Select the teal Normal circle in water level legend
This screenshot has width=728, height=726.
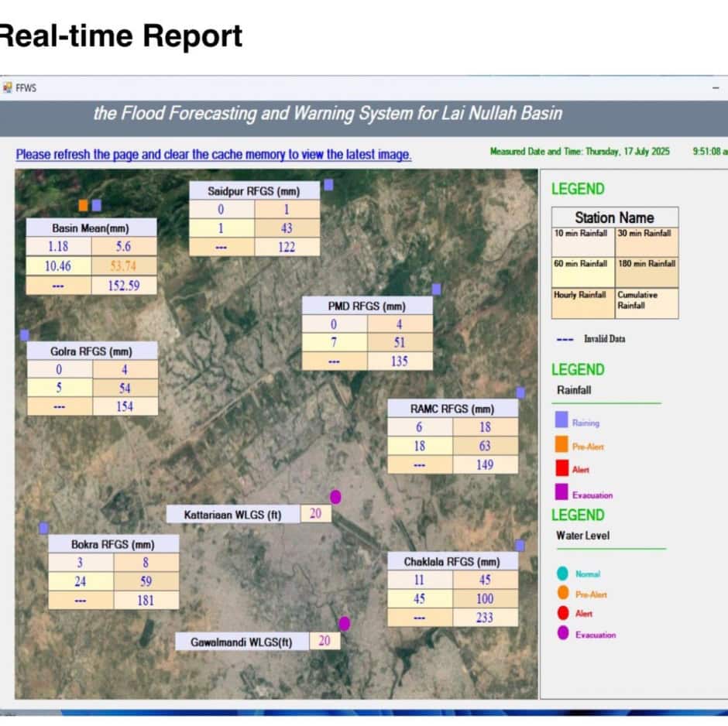point(562,574)
